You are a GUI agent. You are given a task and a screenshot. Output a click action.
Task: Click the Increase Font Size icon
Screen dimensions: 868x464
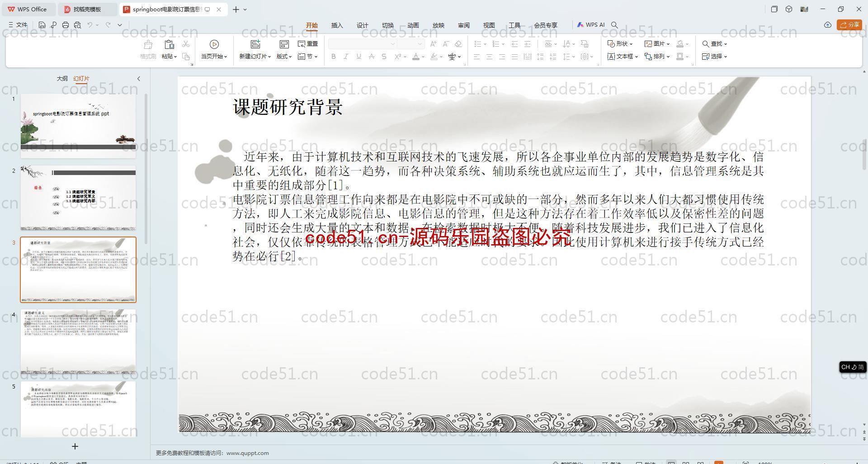pyautogui.click(x=434, y=44)
